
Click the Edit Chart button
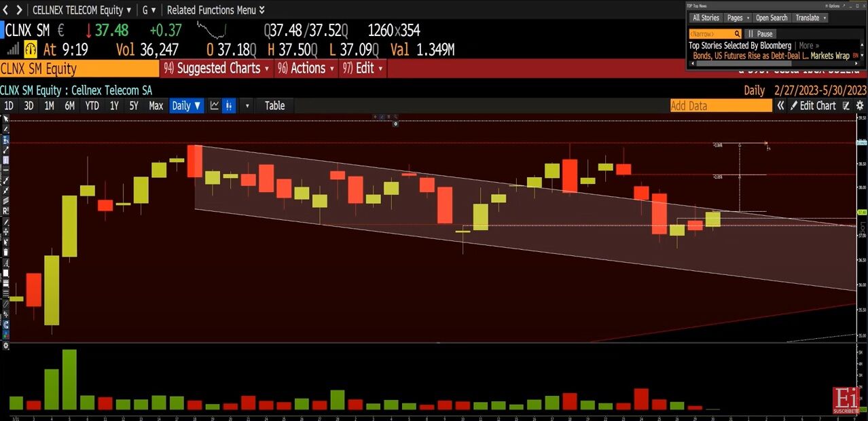click(x=812, y=105)
